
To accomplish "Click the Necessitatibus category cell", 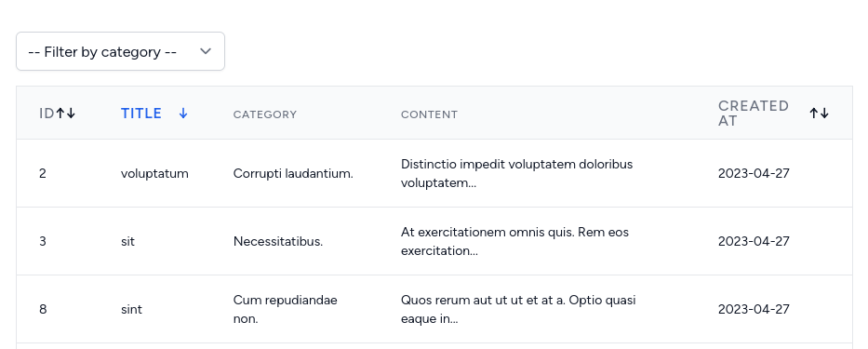I will pyautogui.click(x=278, y=242).
